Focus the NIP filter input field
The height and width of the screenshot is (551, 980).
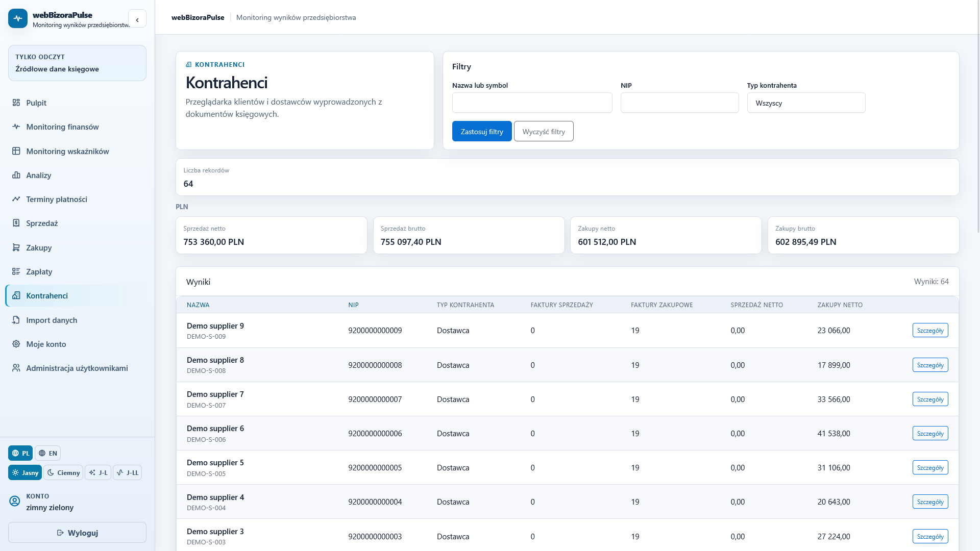click(x=679, y=103)
